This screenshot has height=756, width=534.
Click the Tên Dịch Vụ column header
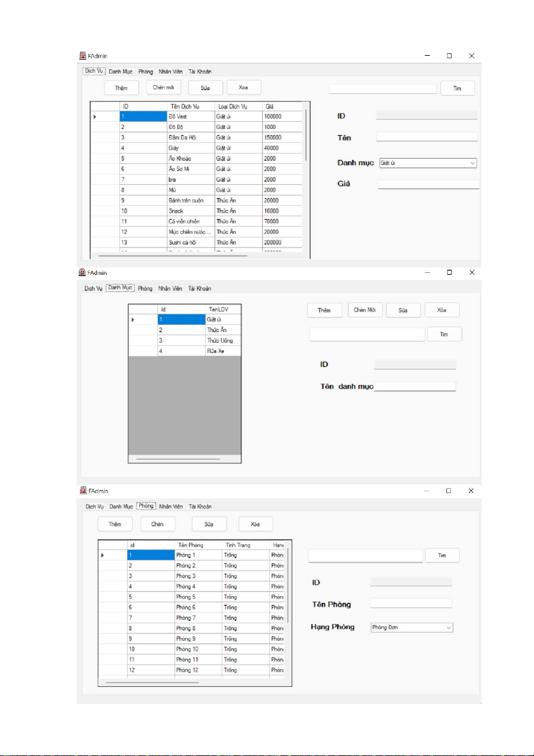point(191,106)
